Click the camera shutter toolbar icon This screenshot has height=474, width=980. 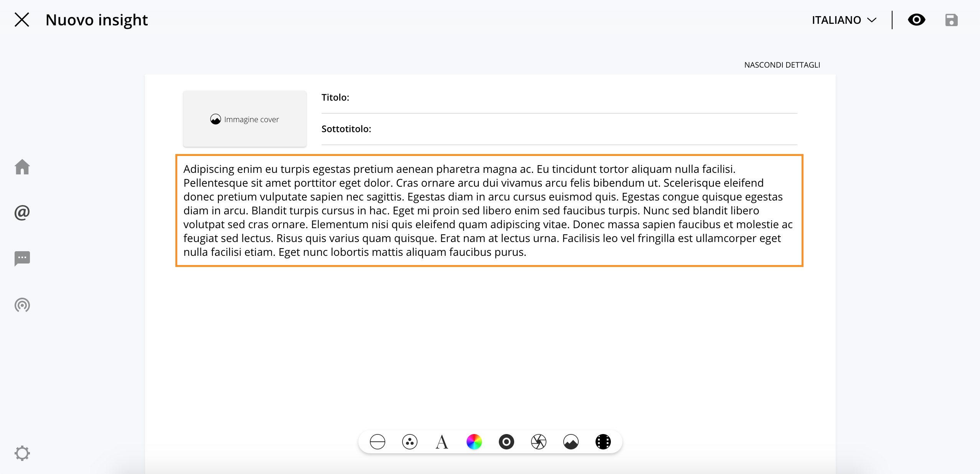[x=539, y=442]
